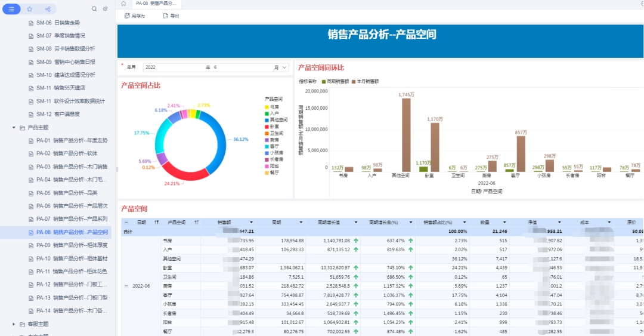Image resolution: width=644 pixels, height=336 pixels.
Task: Switch to the directory list view icon
Action: [x=12, y=9]
